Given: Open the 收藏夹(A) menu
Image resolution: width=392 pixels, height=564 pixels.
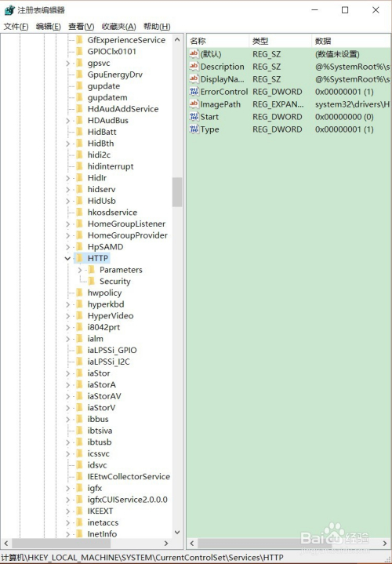Looking at the screenshot, I should pyautogui.click(x=118, y=26).
